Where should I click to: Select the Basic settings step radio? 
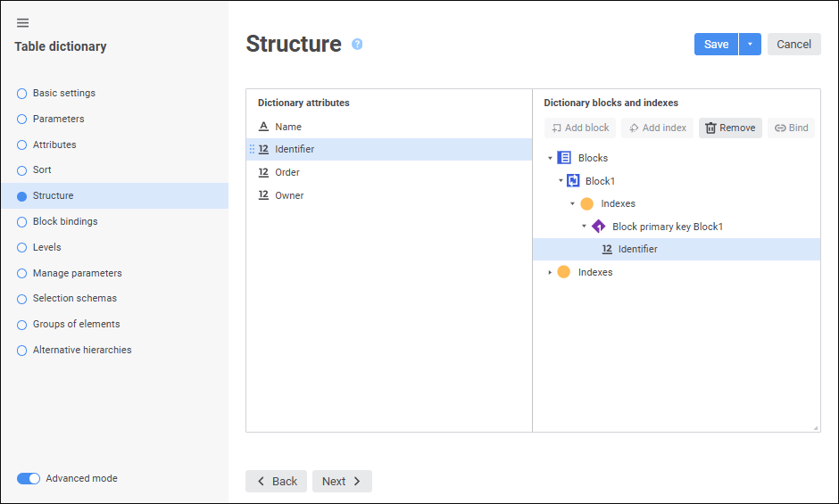coord(22,94)
